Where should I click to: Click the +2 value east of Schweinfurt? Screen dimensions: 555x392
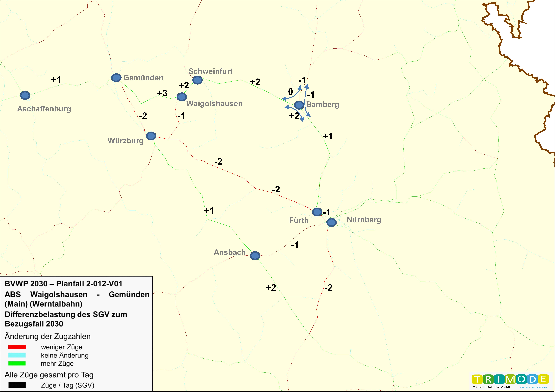255,82
